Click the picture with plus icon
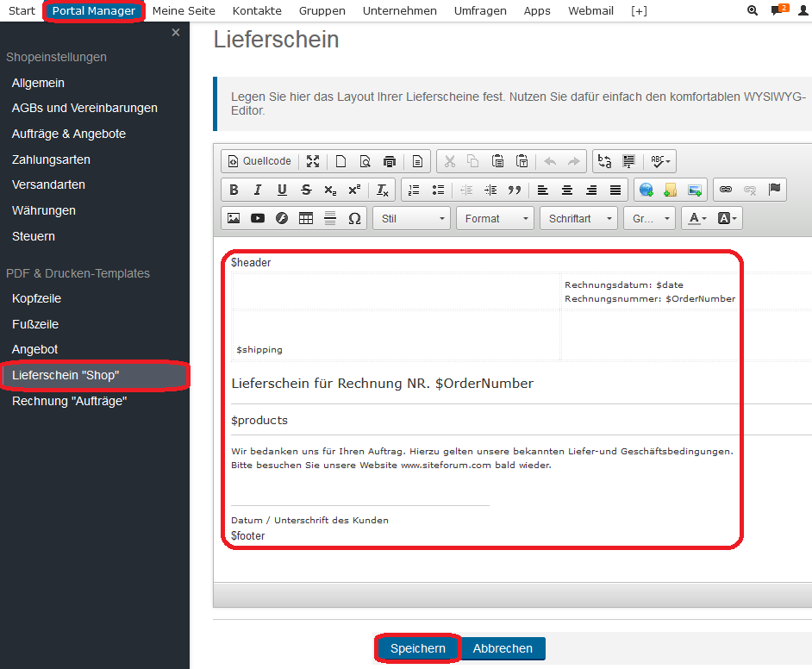 [695, 190]
